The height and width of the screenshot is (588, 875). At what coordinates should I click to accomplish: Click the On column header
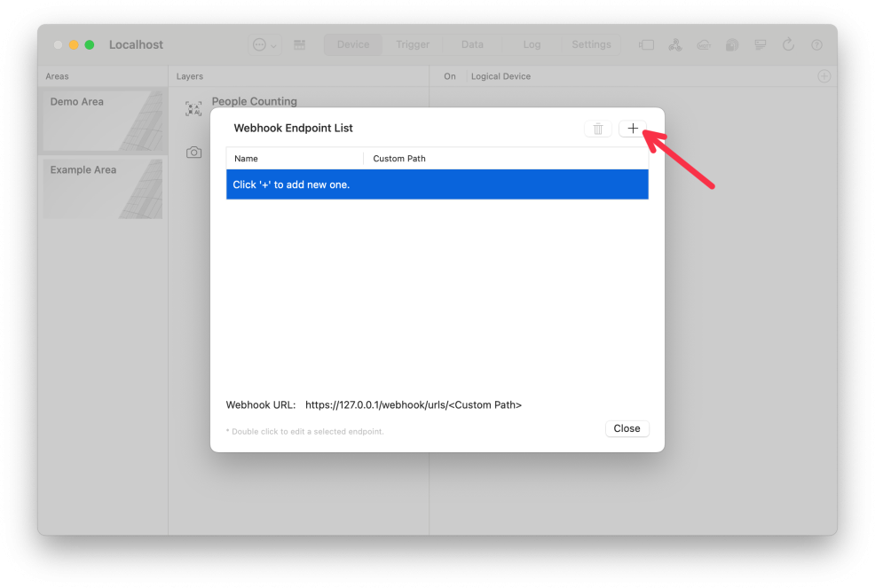(x=450, y=76)
